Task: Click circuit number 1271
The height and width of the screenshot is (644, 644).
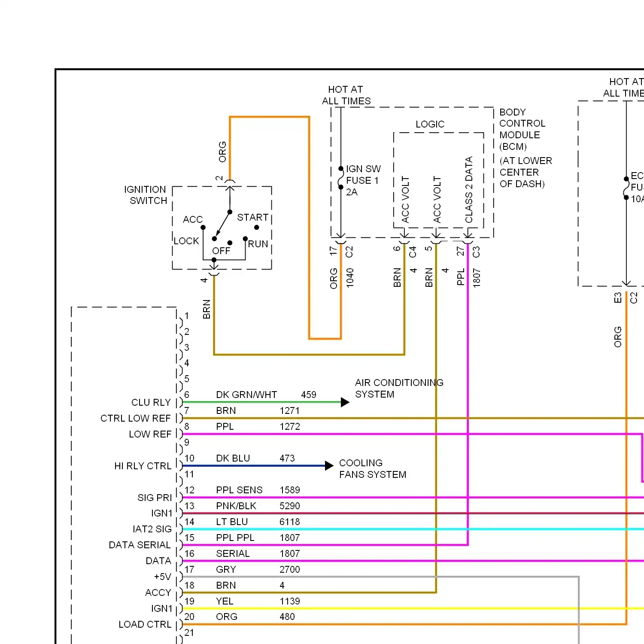Action: tap(290, 410)
